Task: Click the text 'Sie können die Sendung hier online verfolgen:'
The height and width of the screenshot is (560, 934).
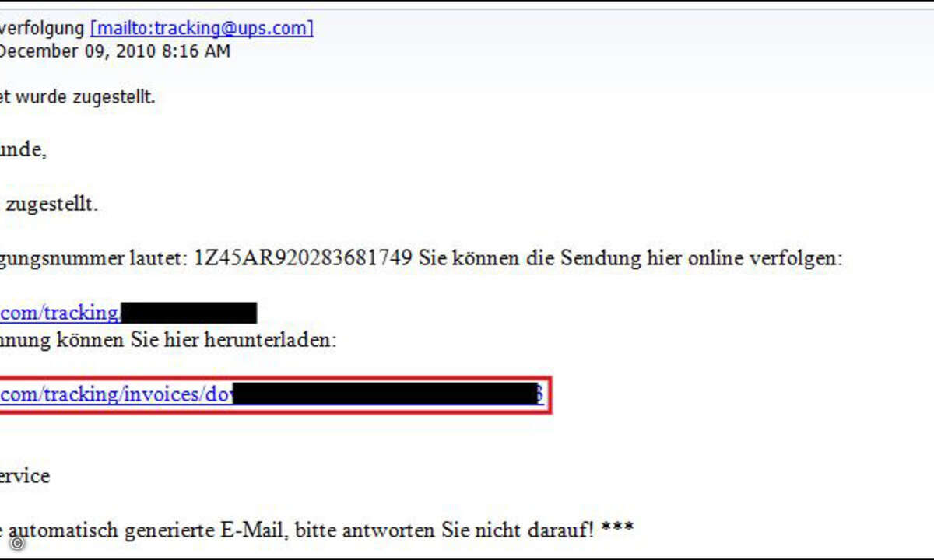Action: click(631, 259)
